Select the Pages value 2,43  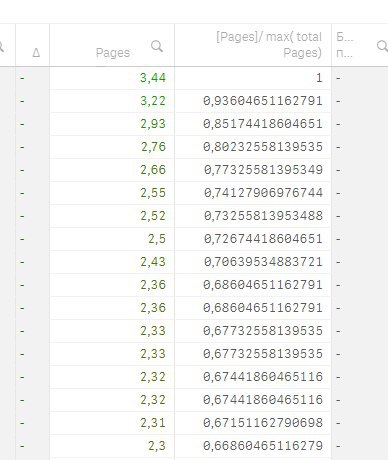153,262
